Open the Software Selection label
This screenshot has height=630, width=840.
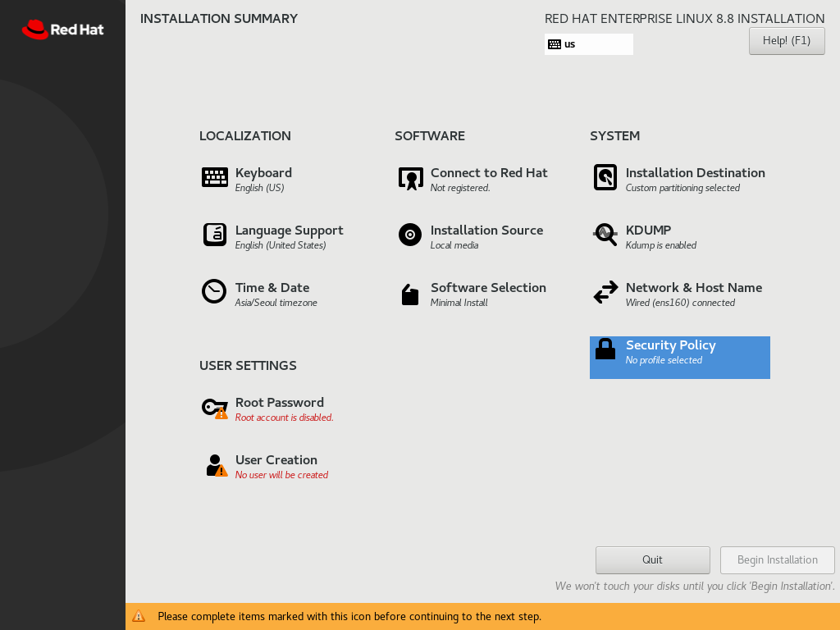click(x=489, y=288)
